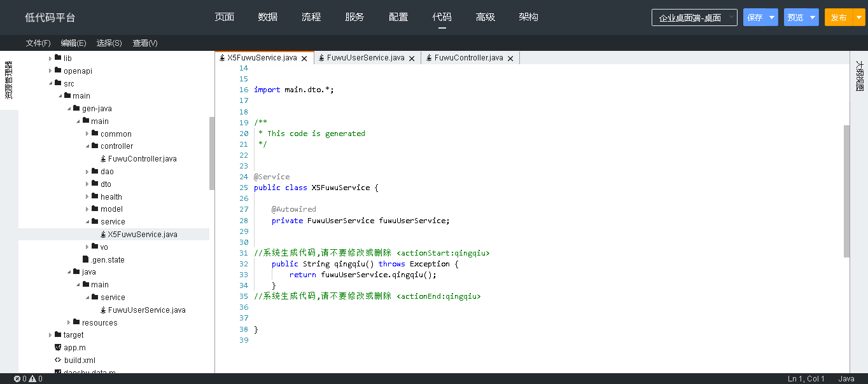The height and width of the screenshot is (384, 868).
Task: Expand the resources folder node
Action: [x=69, y=323]
